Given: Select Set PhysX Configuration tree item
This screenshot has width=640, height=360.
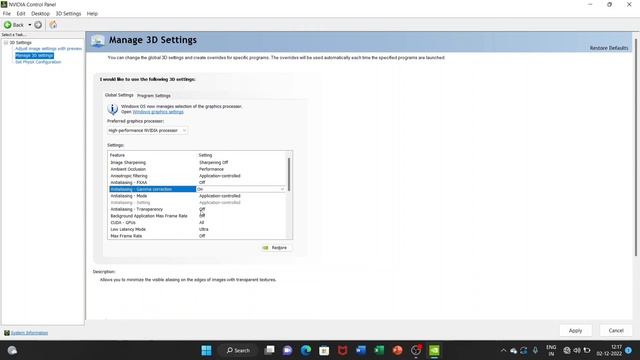Looking at the screenshot, I should click(38, 62).
